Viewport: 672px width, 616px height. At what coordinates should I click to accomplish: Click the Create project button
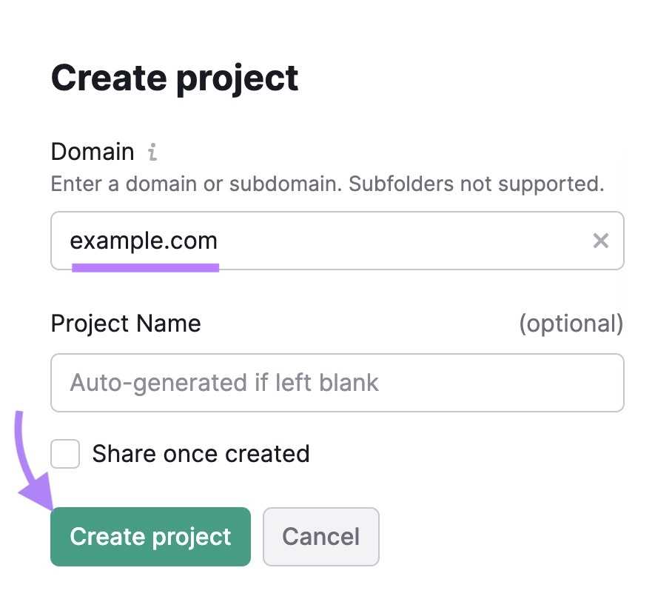[x=150, y=536]
